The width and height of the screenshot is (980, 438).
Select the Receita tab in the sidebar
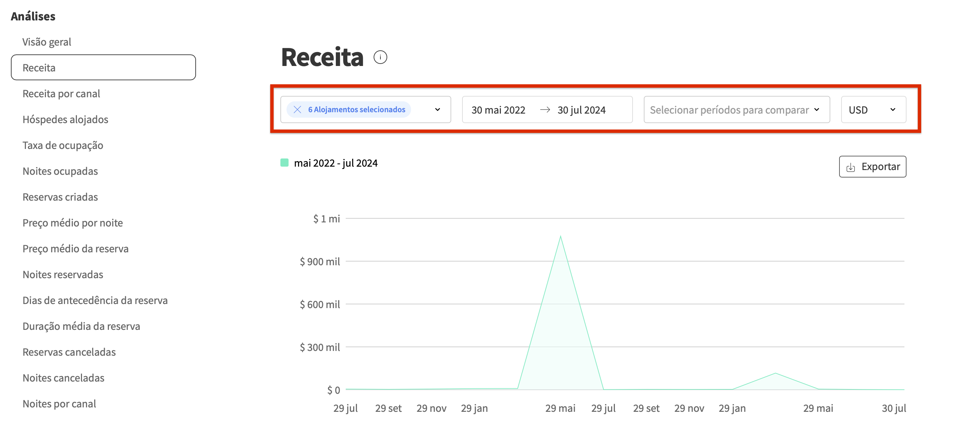[x=39, y=67]
